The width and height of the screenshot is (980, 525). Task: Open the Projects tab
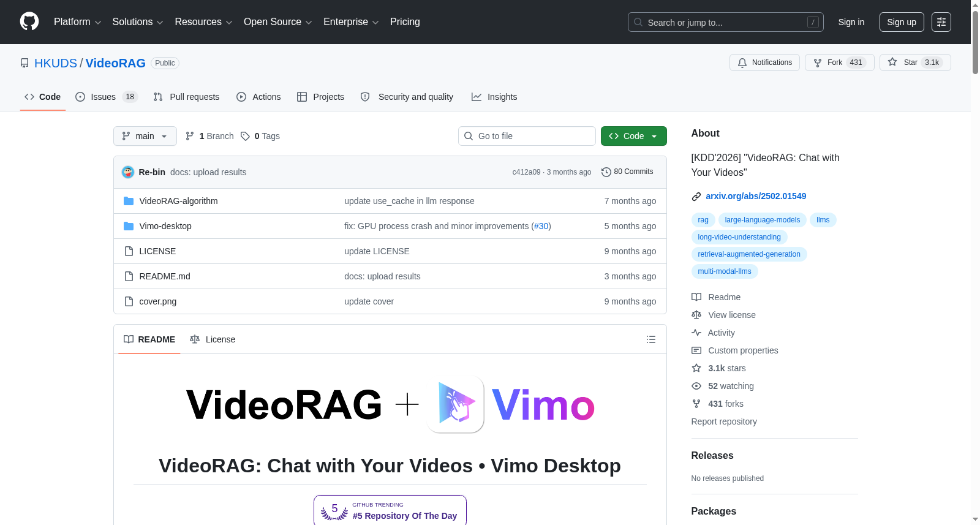pyautogui.click(x=320, y=97)
